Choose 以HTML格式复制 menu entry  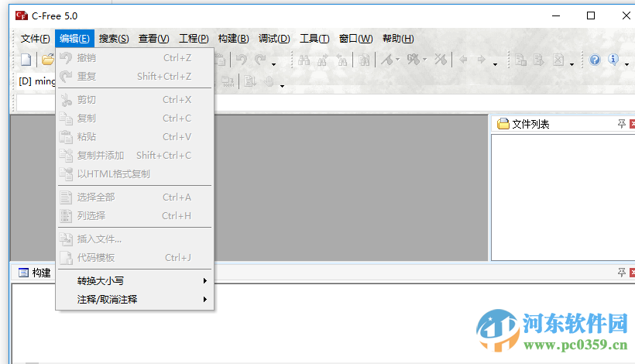(x=135, y=174)
